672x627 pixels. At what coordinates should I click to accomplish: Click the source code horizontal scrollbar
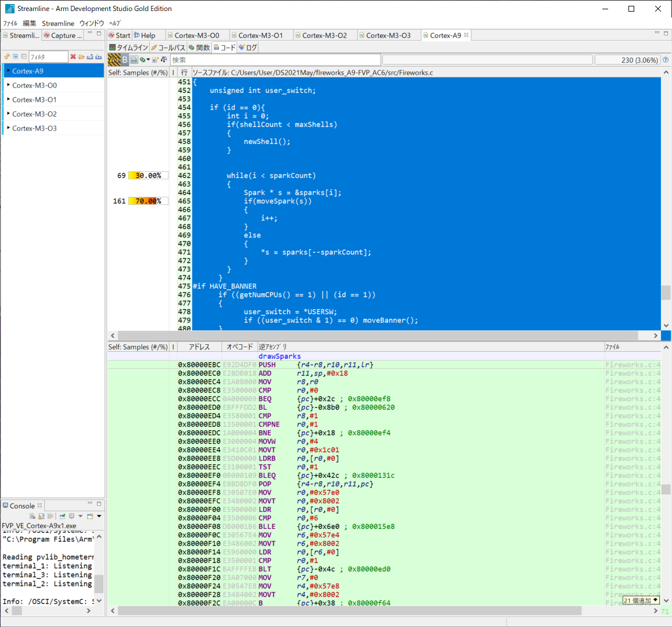(x=378, y=336)
